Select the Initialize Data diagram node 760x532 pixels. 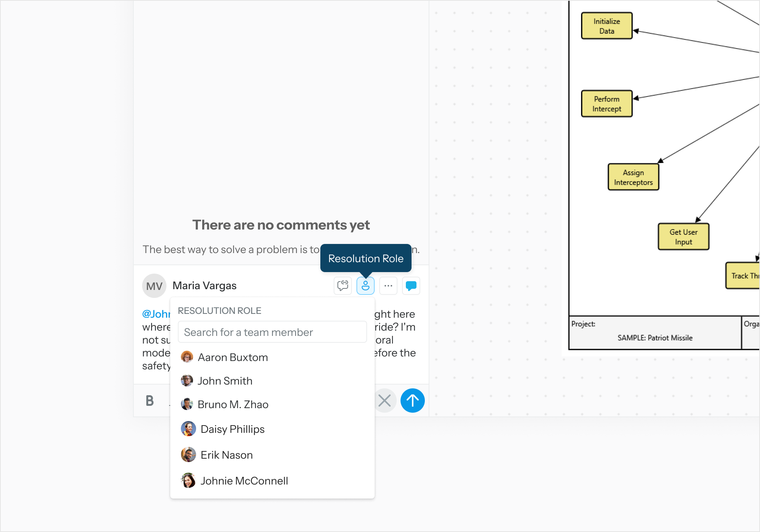pyautogui.click(x=606, y=25)
